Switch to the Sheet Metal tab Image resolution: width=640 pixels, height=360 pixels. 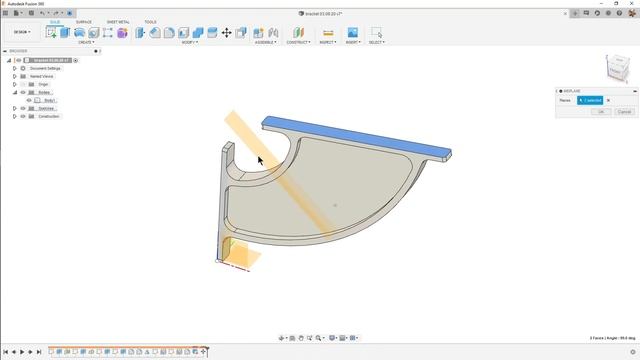tap(118, 22)
